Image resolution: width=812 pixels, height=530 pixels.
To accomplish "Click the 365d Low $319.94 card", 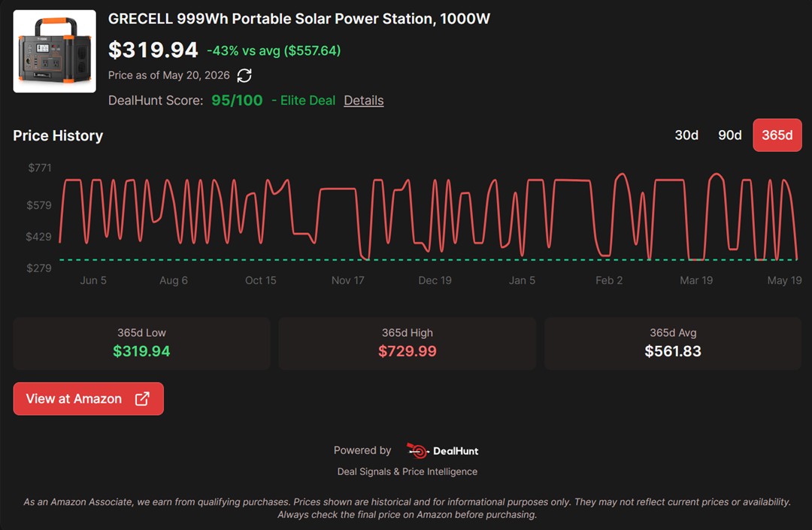I will tap(141, 344).
